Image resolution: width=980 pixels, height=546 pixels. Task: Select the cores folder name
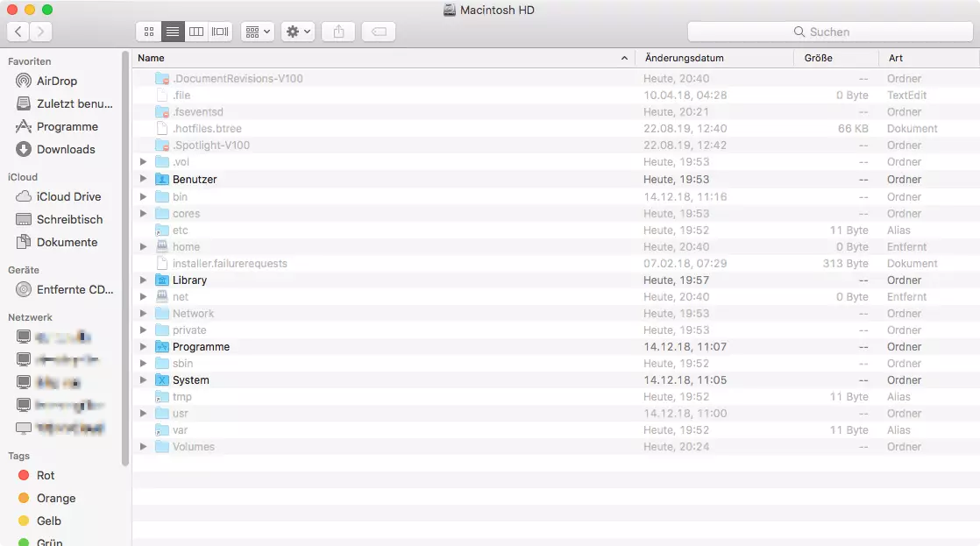[186, 214]
